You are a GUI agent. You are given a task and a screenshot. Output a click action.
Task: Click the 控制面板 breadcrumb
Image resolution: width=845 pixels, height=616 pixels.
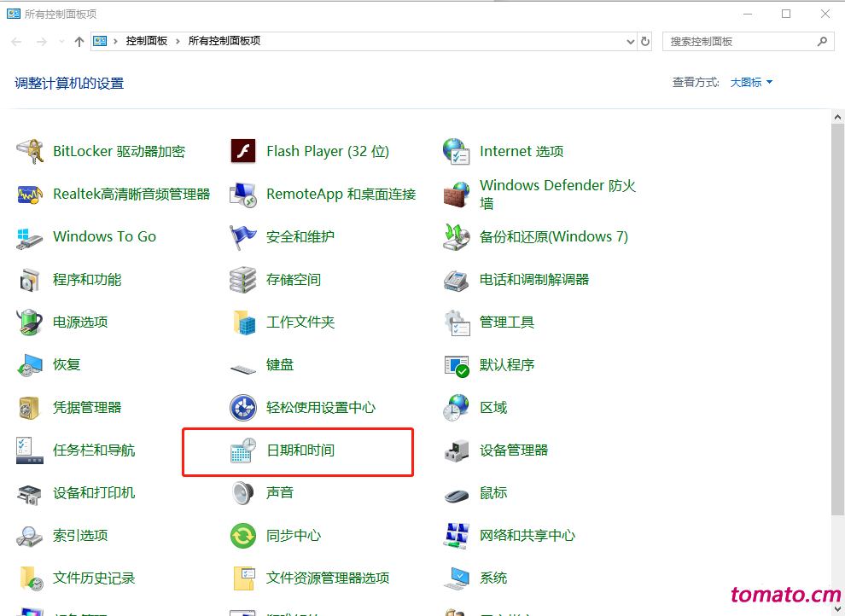[147, 41]
